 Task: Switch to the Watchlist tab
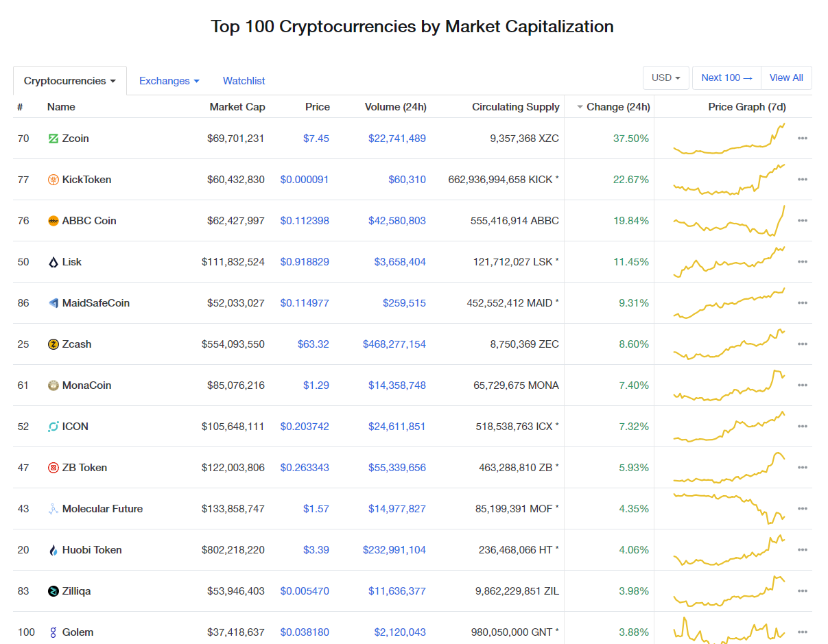(x=244, y=81)
